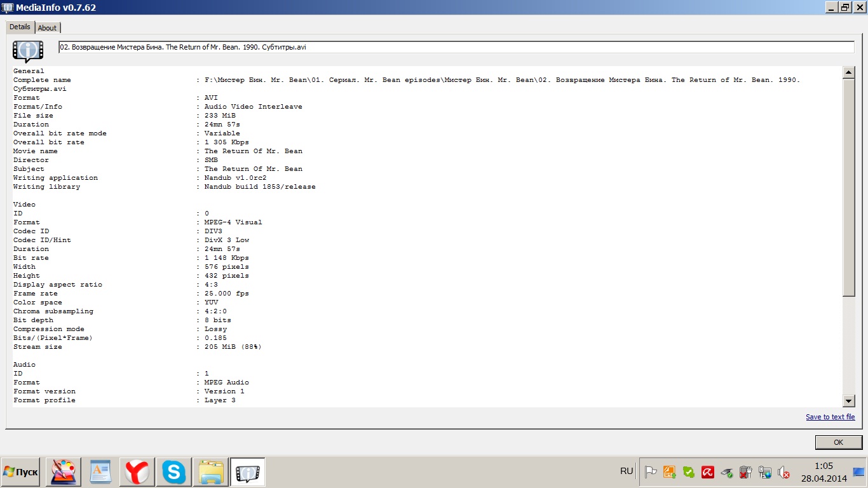Click the green checkmark tray icon
The width and height of the screenshot is (868, 488).
pyautogui.click(x=689, y=472)
